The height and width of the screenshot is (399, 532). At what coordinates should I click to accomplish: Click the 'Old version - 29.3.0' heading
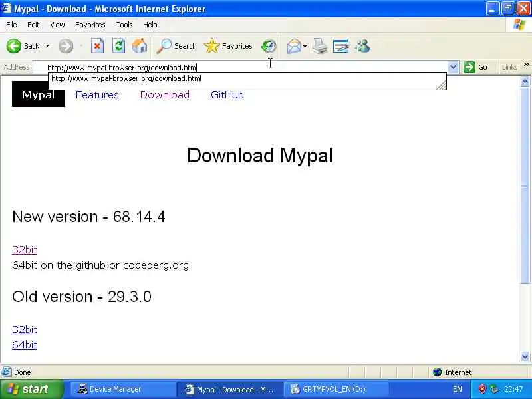click(x=81, y=297)
